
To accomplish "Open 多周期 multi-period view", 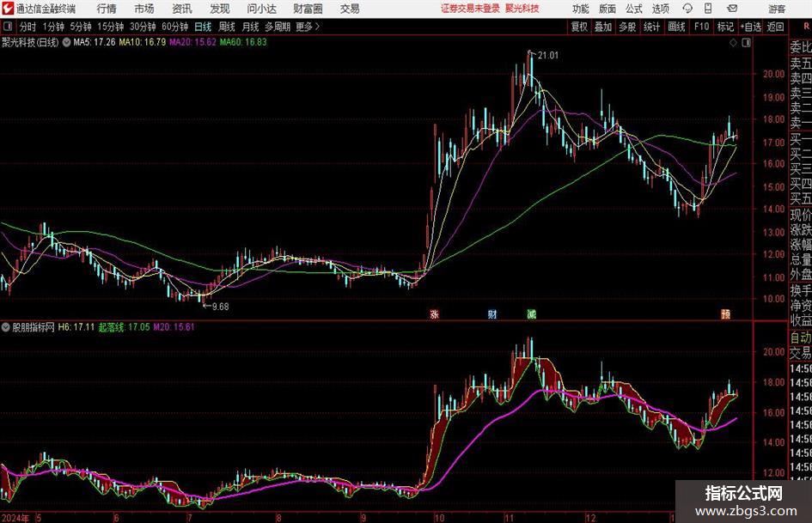I will pos(278,27).
